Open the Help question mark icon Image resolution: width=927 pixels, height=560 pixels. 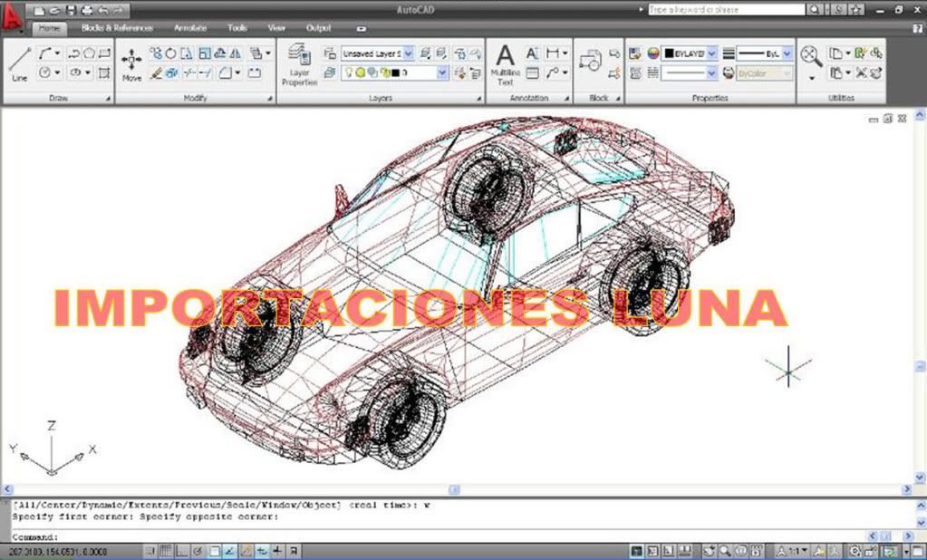click(x=917, y=28)
